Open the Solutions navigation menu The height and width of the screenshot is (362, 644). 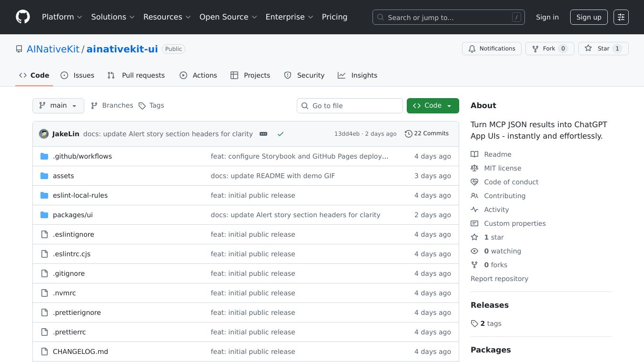[113, 17]
